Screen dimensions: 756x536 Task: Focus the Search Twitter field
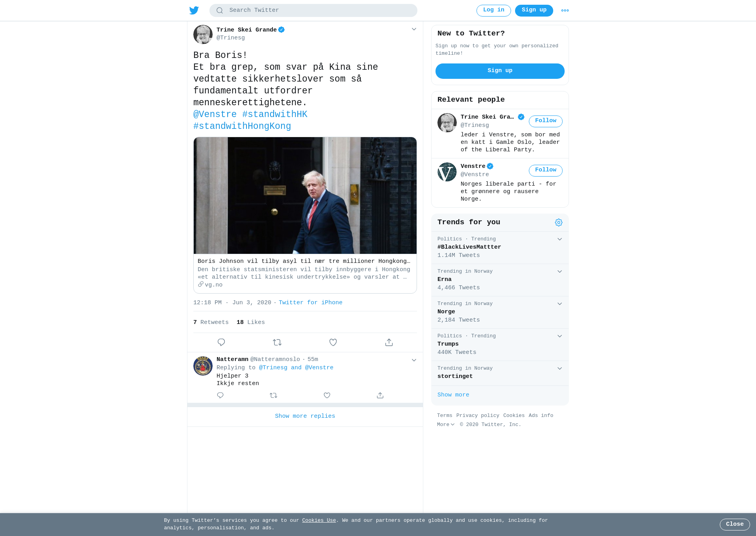[x=313, y=11]
